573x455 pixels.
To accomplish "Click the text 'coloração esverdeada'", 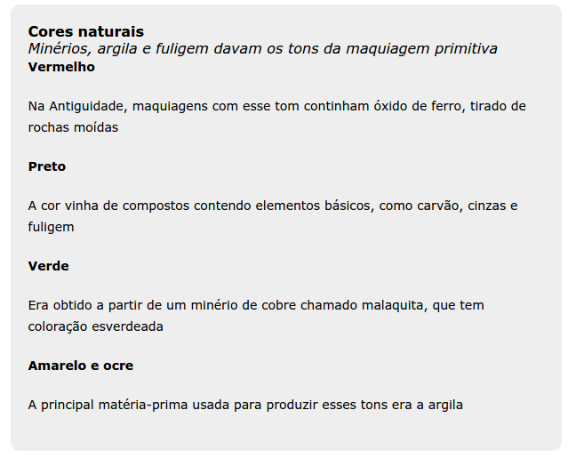I will pos(96,327).
